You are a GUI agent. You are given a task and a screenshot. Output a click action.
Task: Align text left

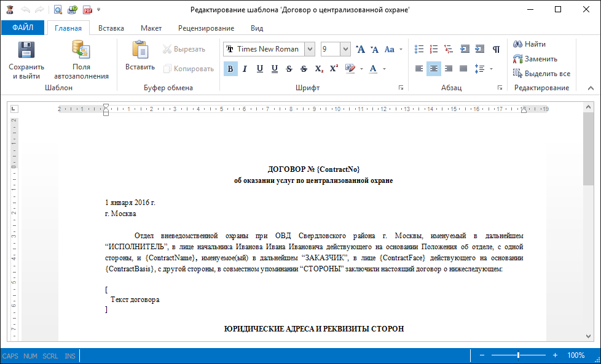coord(419,69)
